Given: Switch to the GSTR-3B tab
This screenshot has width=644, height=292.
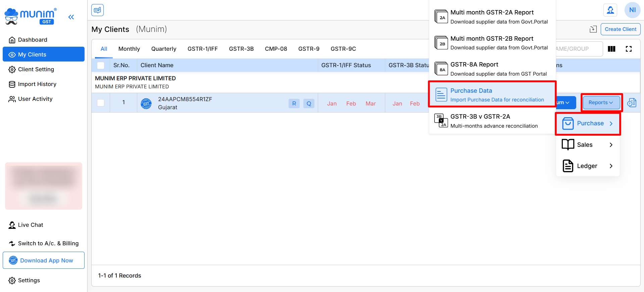Looking at the screenshot, I should (x=241, y=49).
